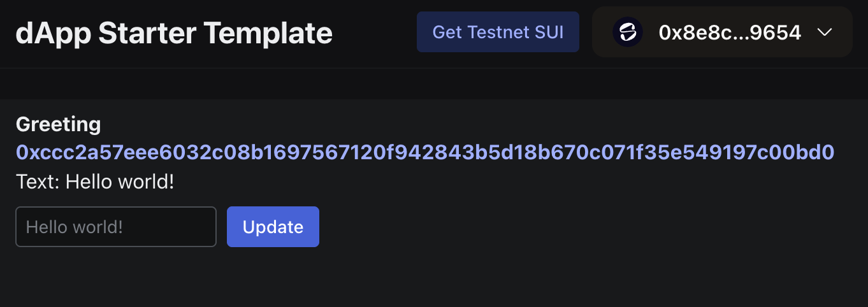Click the word 'Greeting' above the object ID
Viewport: 868px width, 307px height.
58,124
